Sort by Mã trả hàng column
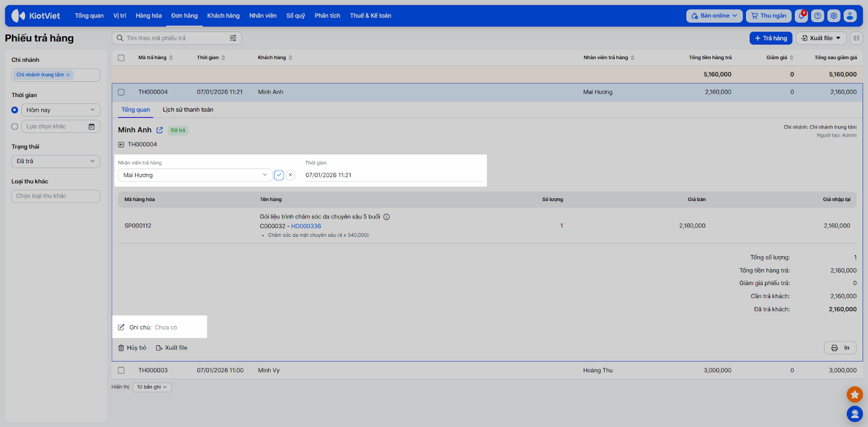The height and width of the screenshot is (427, 868). (156, 57)
